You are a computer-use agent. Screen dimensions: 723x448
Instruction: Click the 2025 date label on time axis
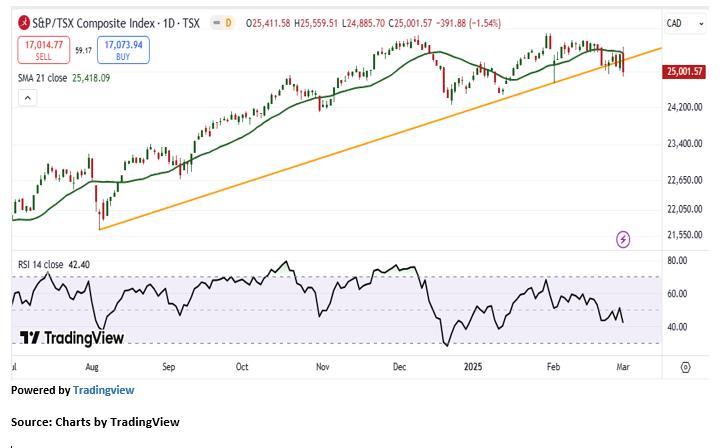click(x=476, y=367)
